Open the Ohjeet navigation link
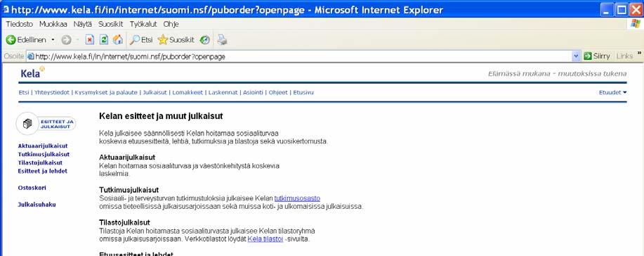 278,93
